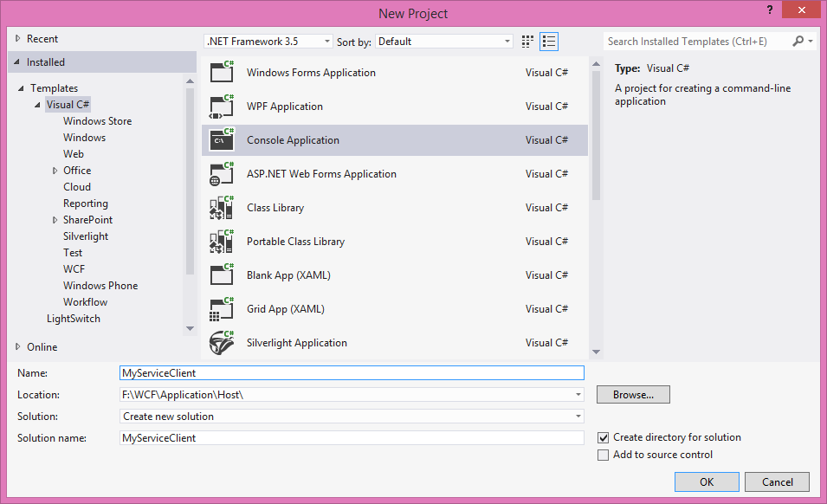This screenshot has height=504, width=827.
Task: Click into the Name text field
Action: pos(352,372)
